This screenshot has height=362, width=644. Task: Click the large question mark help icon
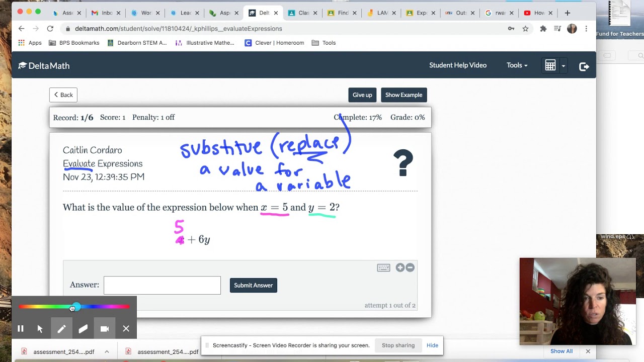(x=403, y=163)
